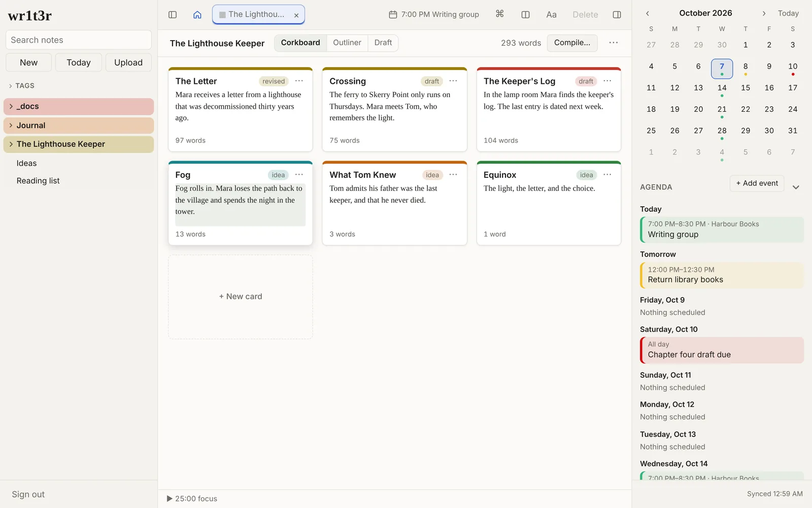Open the Fog card options menu
This screenshot has width=812, height=508.
pos(299,175)
